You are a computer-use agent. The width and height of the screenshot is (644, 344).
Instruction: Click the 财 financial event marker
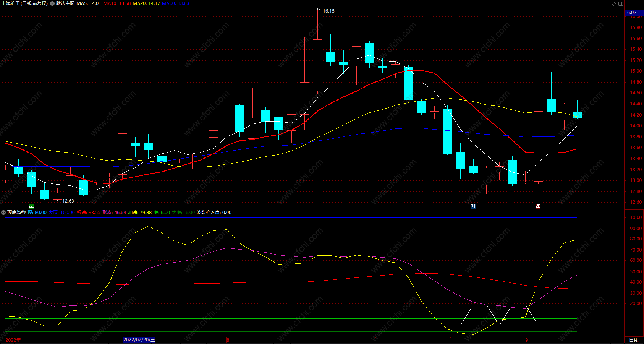(x=473, y=206)
